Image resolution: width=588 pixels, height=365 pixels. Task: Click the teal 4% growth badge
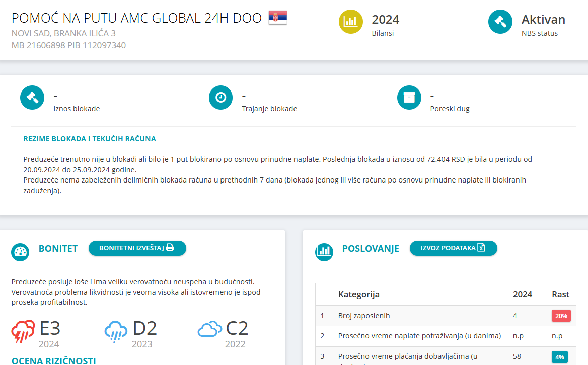(559, 357)
